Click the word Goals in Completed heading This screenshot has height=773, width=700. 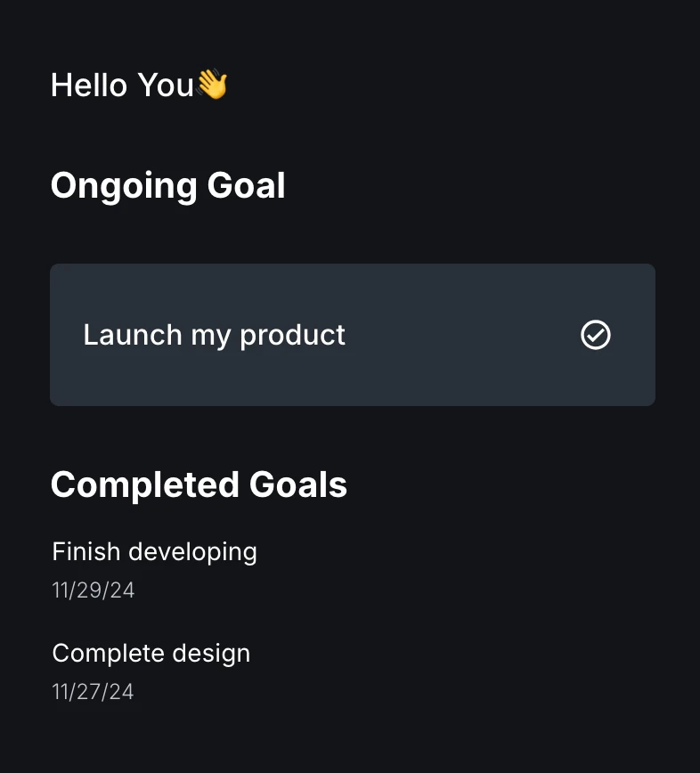click(x=298, y=484)
